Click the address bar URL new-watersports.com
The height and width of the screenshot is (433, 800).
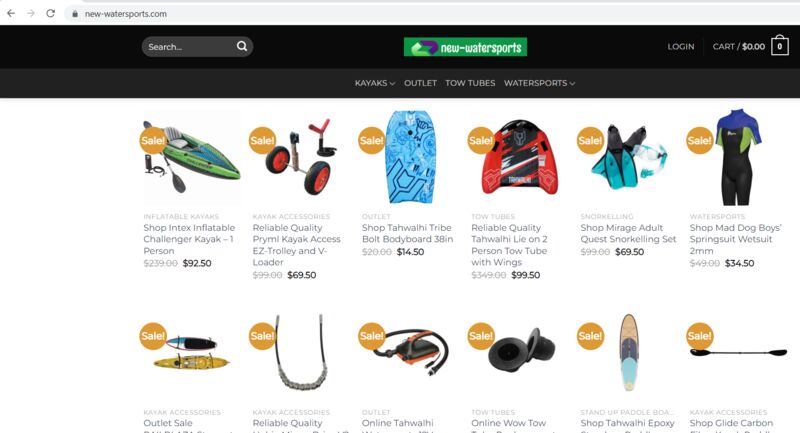point(126,14)
